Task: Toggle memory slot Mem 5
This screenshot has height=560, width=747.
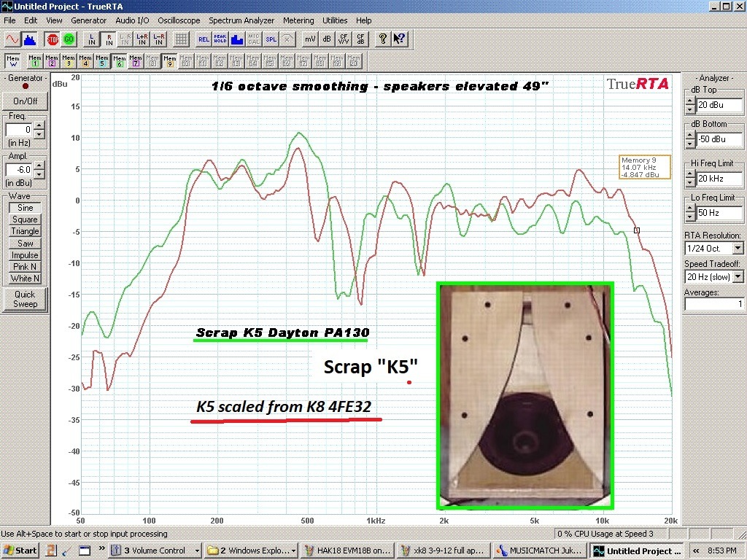Action: [x=101, y=61]
